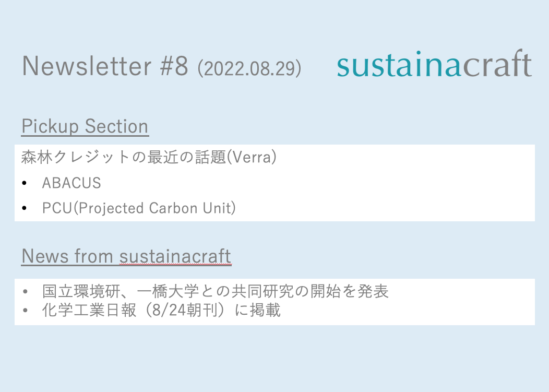
Task: Click the red-underlined "sustainacraft" word in the heading
Action: coord(175,256)
